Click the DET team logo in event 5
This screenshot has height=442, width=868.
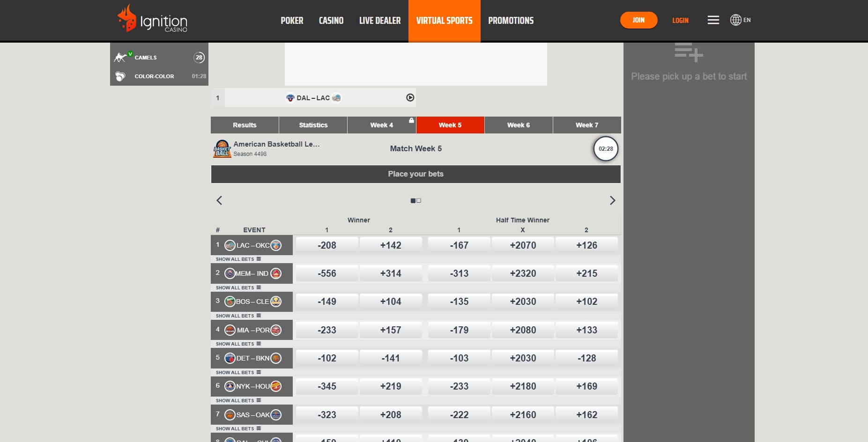point(230,358)
